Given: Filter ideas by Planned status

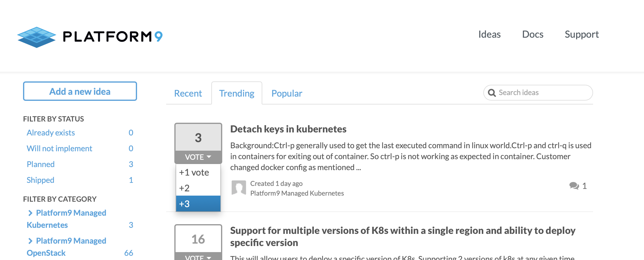Looking at the screenshot, I should pos(41,164).
